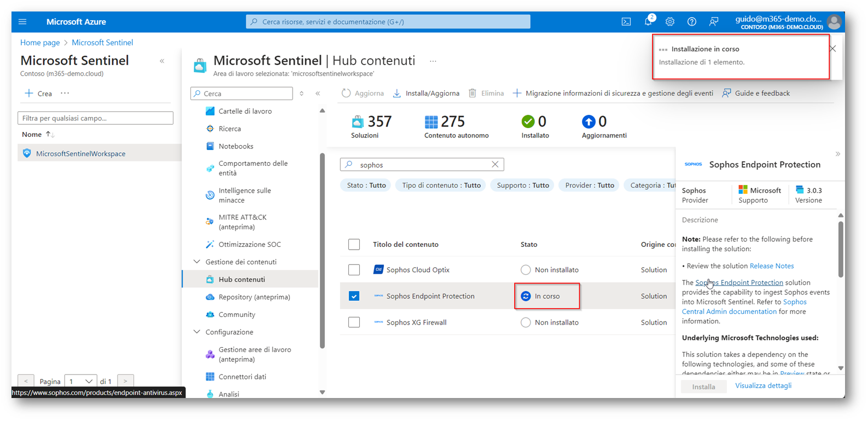This screenshot has height=421, width=868.
Task: Click the Azure global search box
Action: (388, 22)
